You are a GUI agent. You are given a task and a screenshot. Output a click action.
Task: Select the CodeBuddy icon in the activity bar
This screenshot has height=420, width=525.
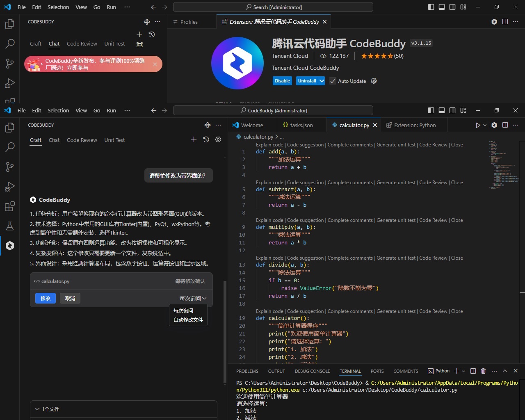pos(10,246)
